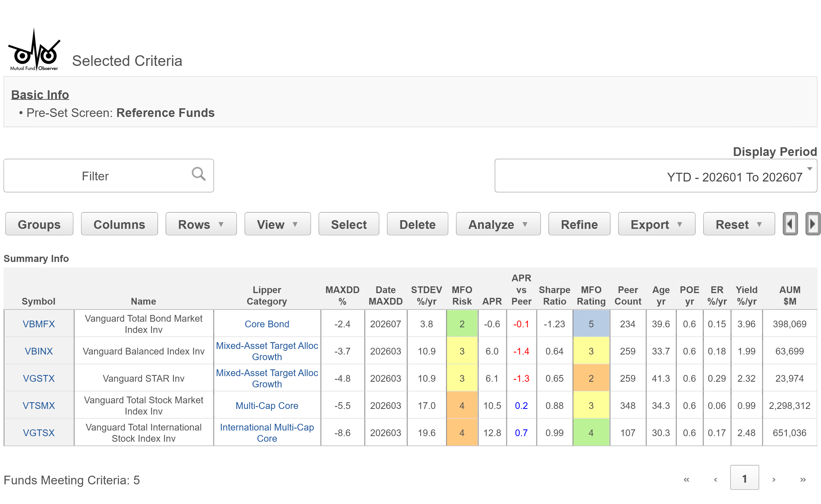Click the right arrow column scroll button
The height and width of the screenshot is (504, 821).
coord(812,224)
